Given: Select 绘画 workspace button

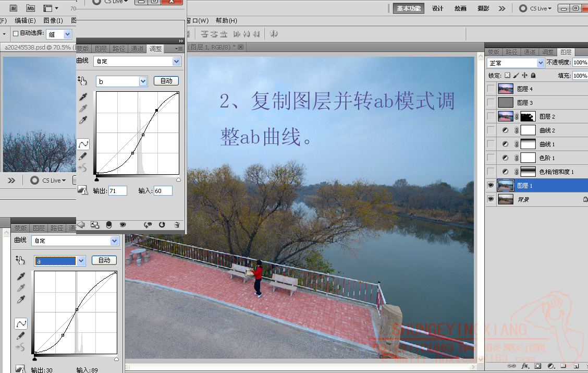Looking at the screenshot, I should click(x=460, y=8).
